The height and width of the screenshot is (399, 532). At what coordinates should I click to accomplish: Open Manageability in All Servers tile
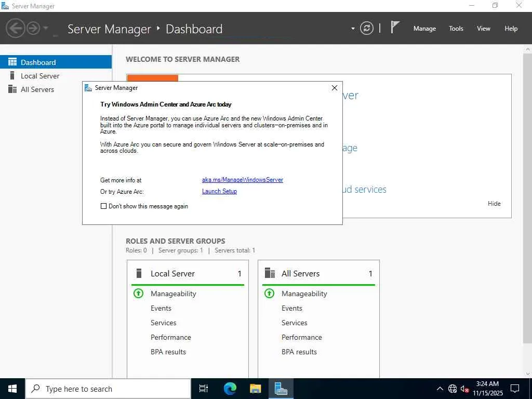click(x=304, y=294)
